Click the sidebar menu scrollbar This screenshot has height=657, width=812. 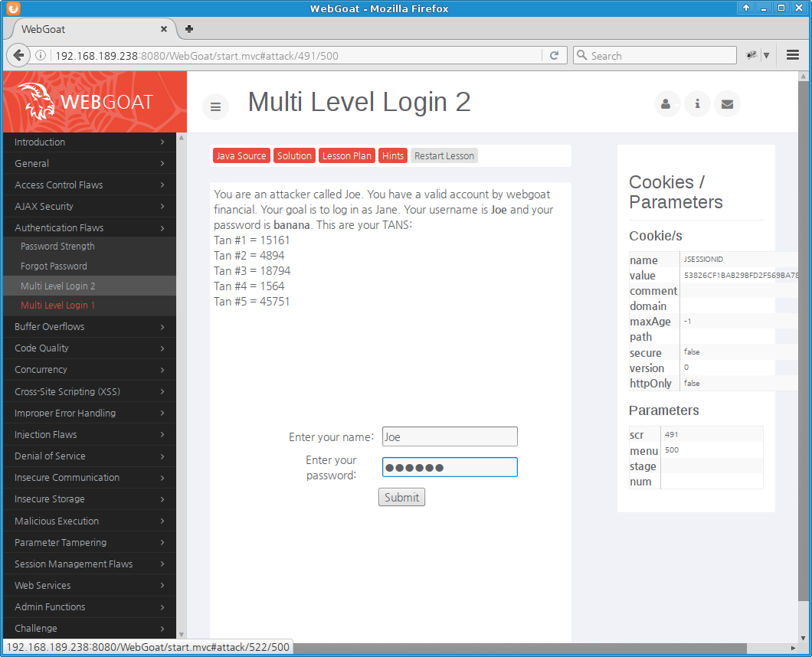click(182, 386)
